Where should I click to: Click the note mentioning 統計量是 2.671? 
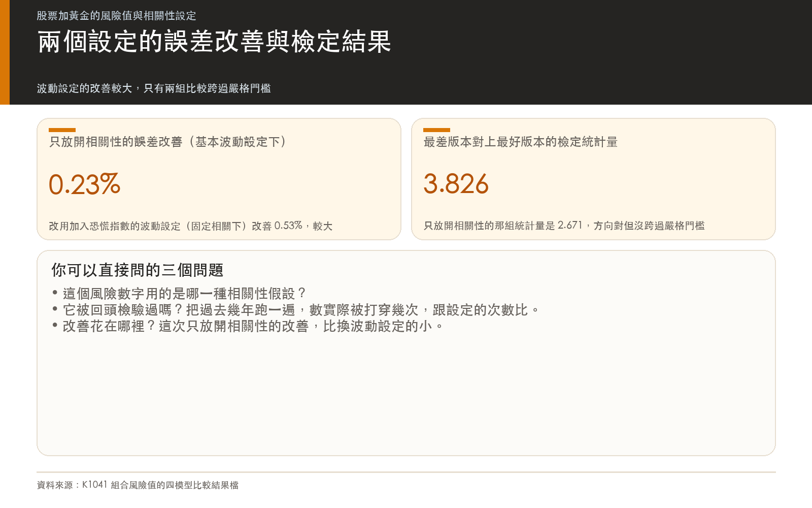(x=564, y=226)
